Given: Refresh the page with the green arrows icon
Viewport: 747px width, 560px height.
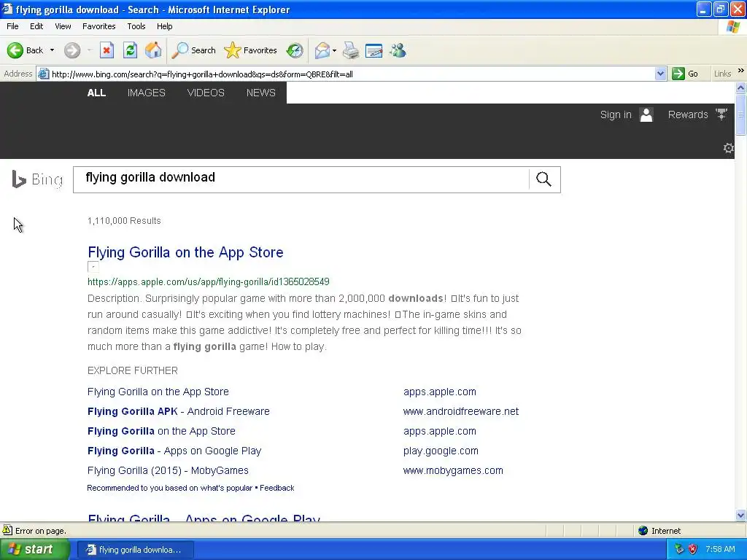Looking at the screenshot, I should click(x=130, y=50).
